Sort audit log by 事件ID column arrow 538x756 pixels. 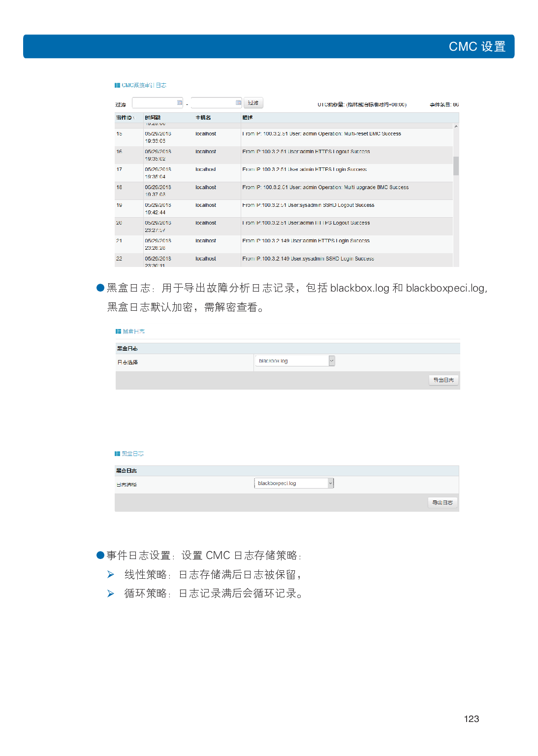133,118
